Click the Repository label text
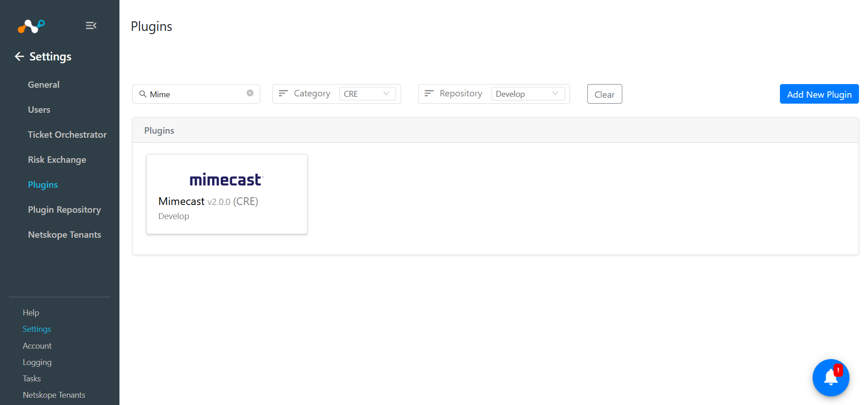Screen dimensions: 868x405 pyautogui.click(x=461, y=93)
